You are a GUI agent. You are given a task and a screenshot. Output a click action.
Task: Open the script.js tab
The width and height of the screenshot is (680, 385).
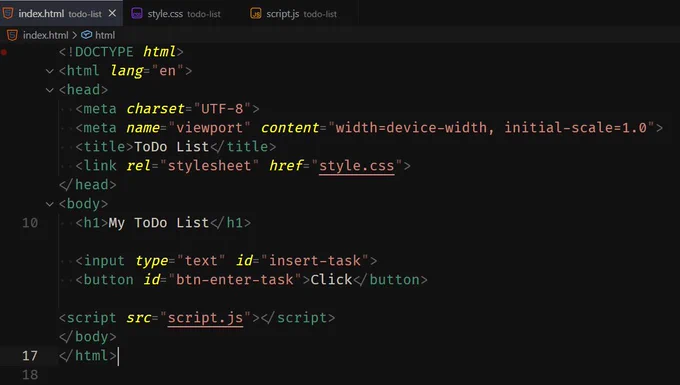(301, 13)
